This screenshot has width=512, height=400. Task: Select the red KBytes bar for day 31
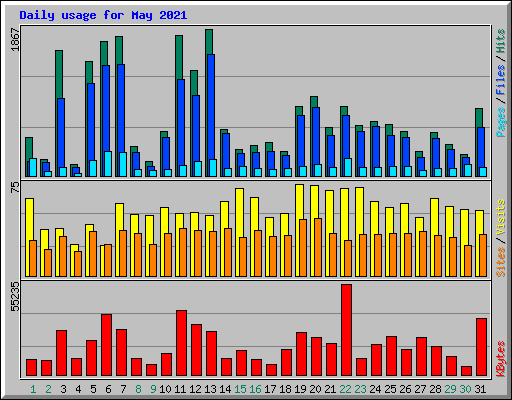(481, 347)
